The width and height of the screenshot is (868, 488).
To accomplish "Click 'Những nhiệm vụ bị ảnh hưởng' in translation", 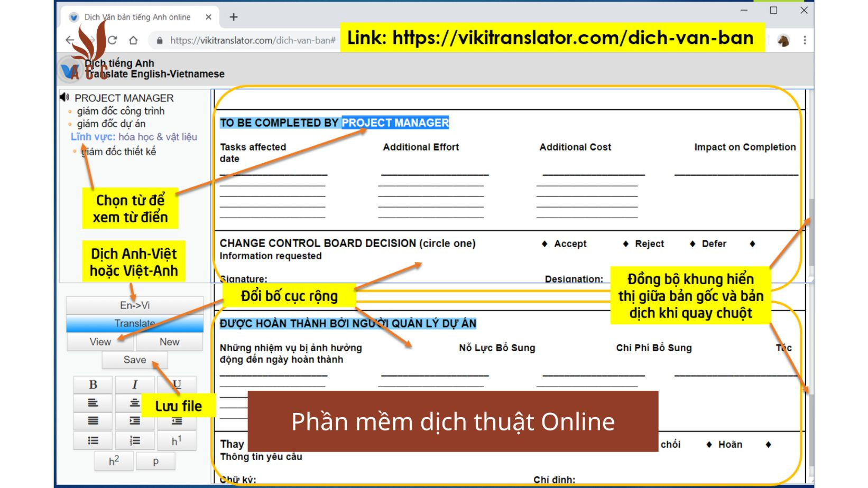I will point(291,348).
